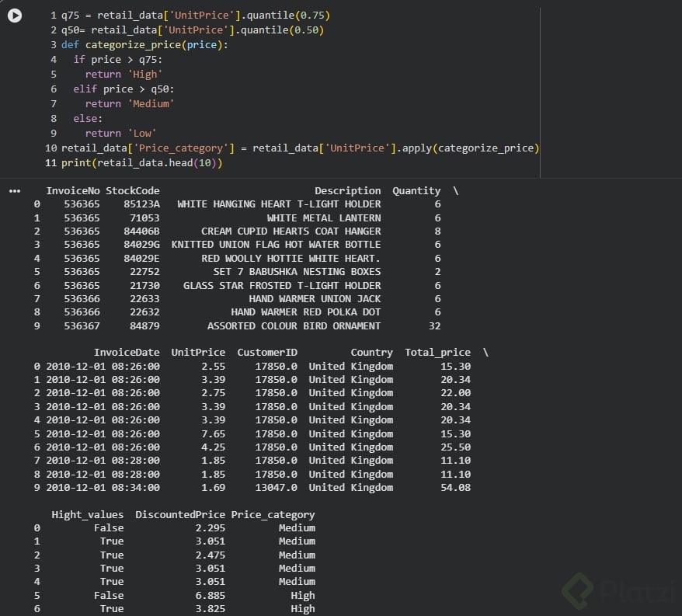Screen dimensions: 682x616
Task: Click stock code 84406B
Action: (x=141, y=231)
